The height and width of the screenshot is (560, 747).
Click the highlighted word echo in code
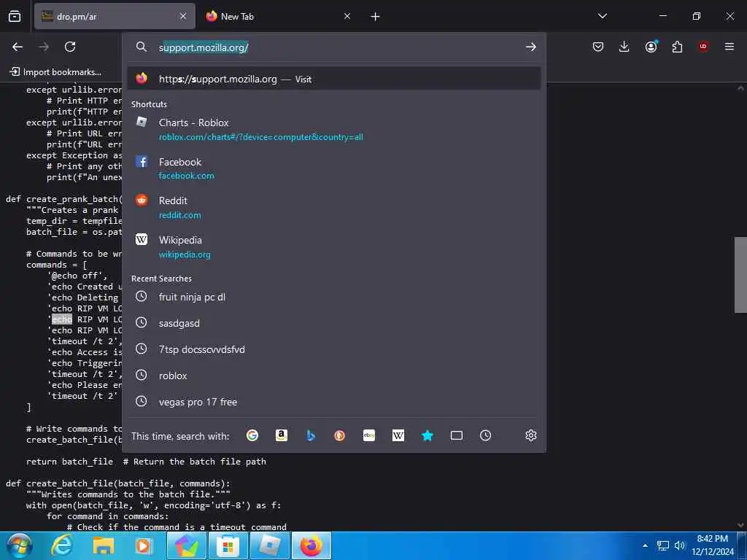click(x=62, y=319)
